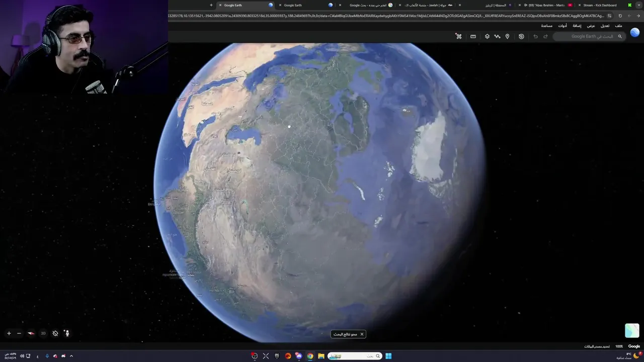Click the redo arrow in the toolbar
The height and width of the screenshot is (362, 644).
(x=545, y=36)
